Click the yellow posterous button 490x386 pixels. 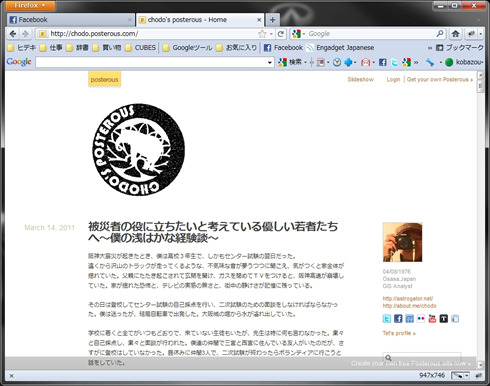pos(104,80)
